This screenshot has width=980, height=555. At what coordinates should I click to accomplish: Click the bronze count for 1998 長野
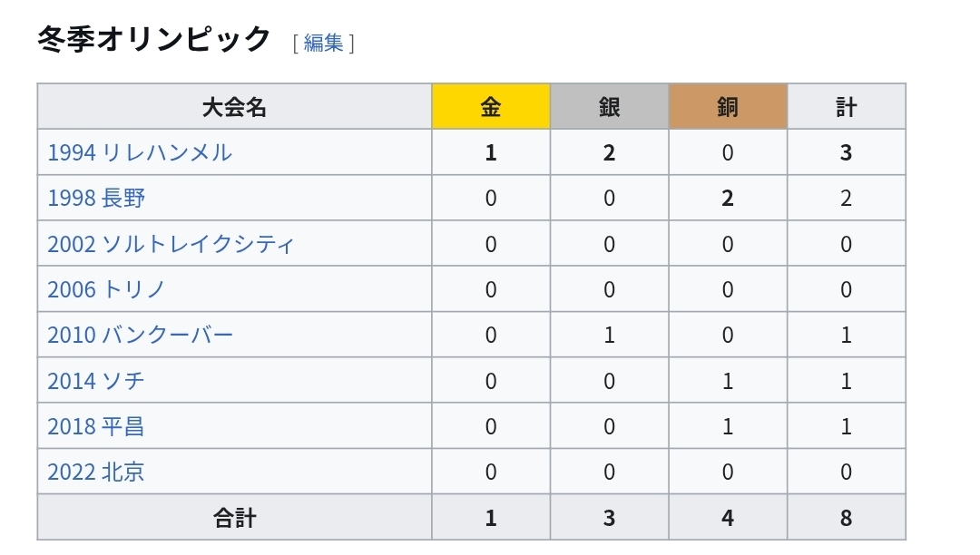[x=728, y=198]
